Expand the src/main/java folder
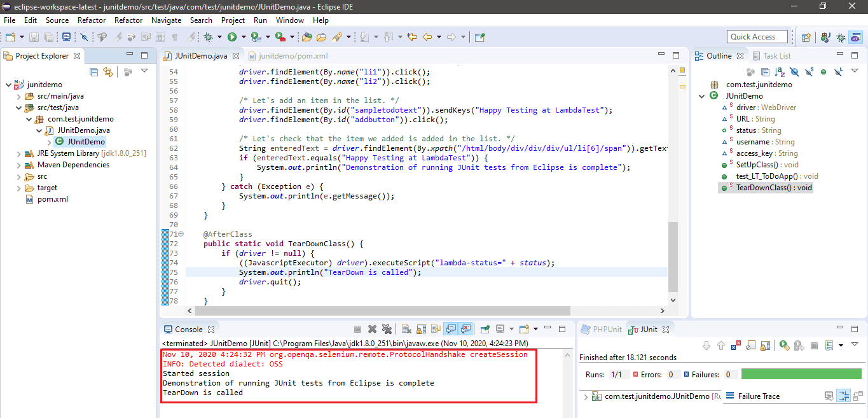Viewport: 868px width, 418px height. coord(18,96)
